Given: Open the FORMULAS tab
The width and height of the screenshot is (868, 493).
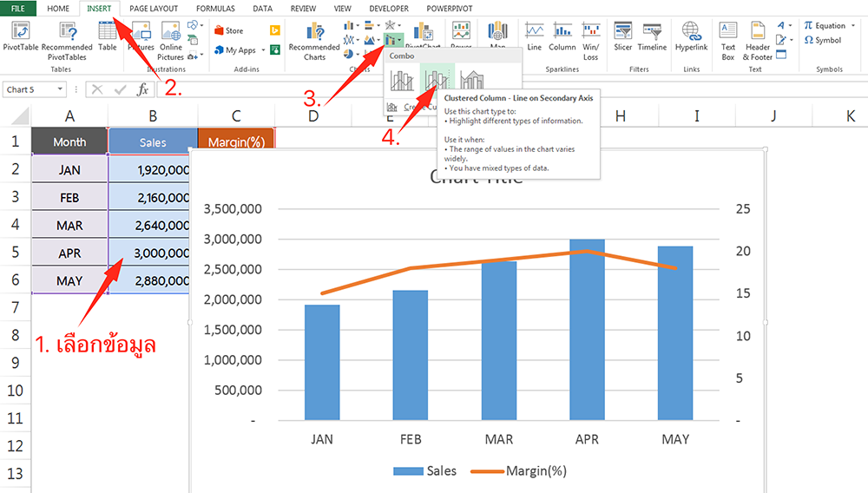Looking at the screenshot, I should [x=214, y=8].
